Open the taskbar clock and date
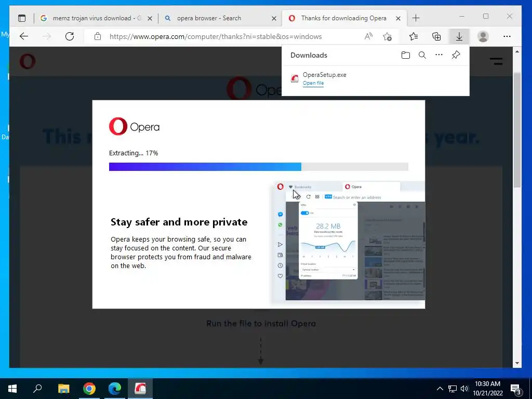This screenshot has height=399, width=532. tap(488, 389)
